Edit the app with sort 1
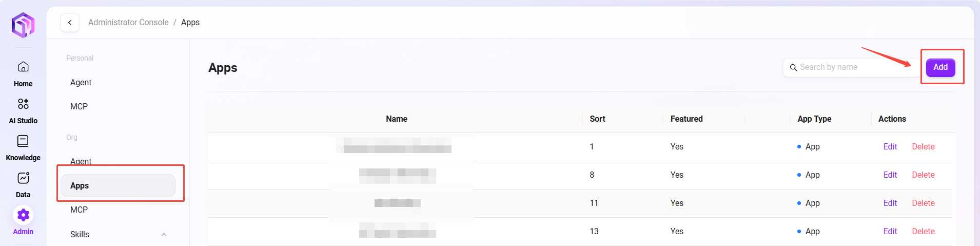Screen dimensions: 980x246 coord(890,147)
